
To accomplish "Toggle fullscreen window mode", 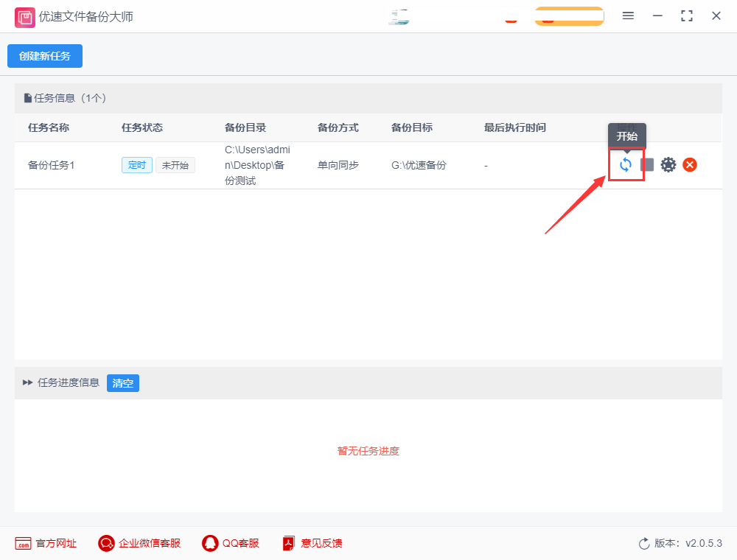I will click(x=687, y=15).
